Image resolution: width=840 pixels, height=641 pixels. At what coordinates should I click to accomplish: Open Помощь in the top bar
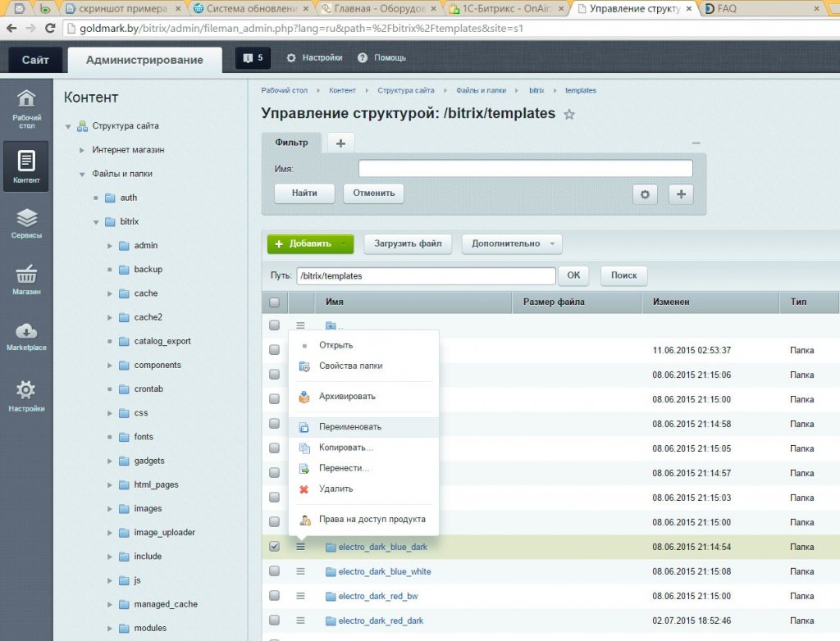pos(382,58)
